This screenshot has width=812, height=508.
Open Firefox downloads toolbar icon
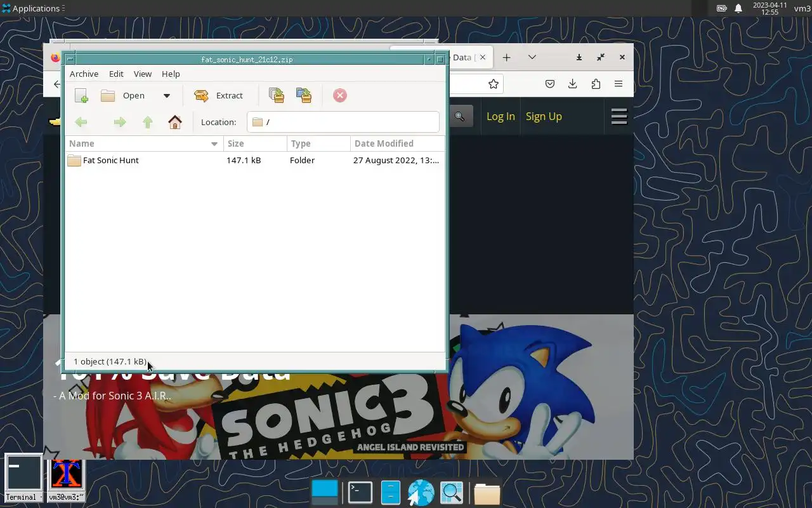pyautogui.click(x=572, y=84)
